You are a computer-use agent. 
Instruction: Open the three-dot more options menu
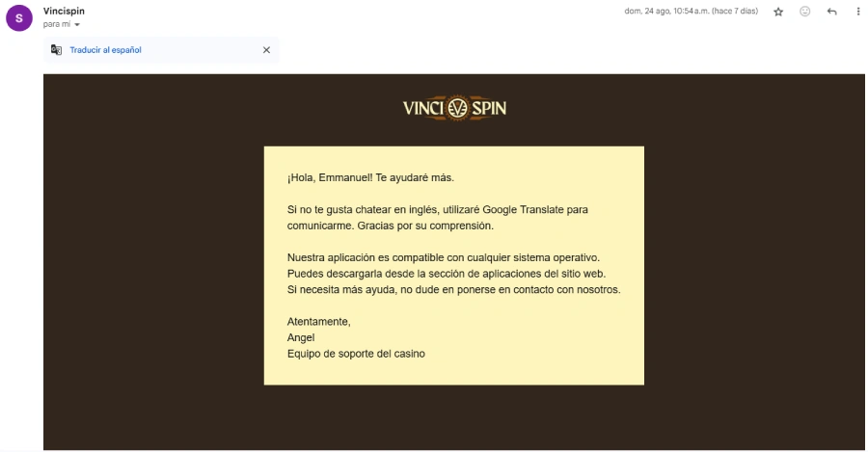coord(858,12)
